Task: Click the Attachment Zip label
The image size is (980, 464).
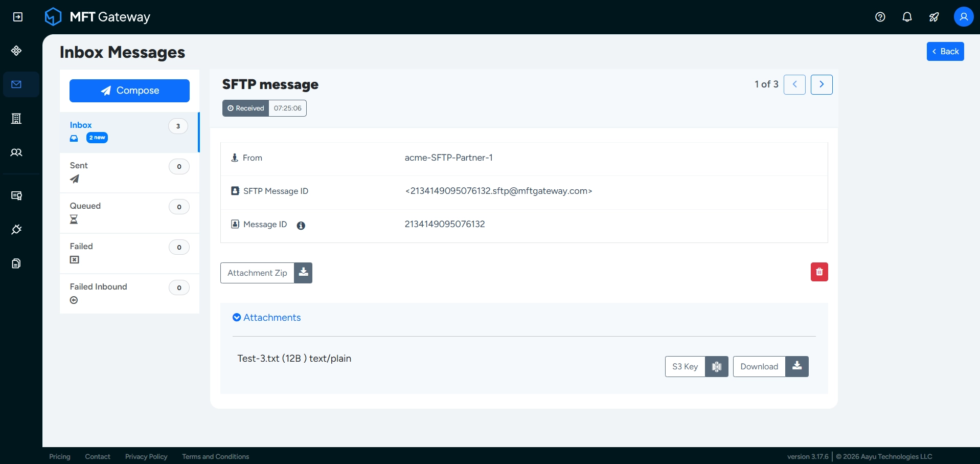Action: (x=257, y=273)
